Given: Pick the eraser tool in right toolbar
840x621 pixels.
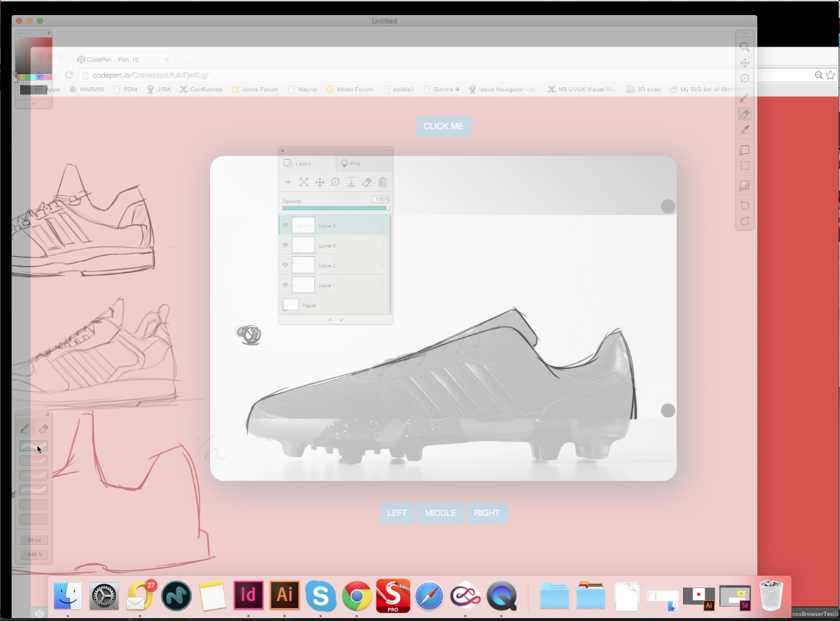Looking at the screenshot, I should [x=745, y=114].
